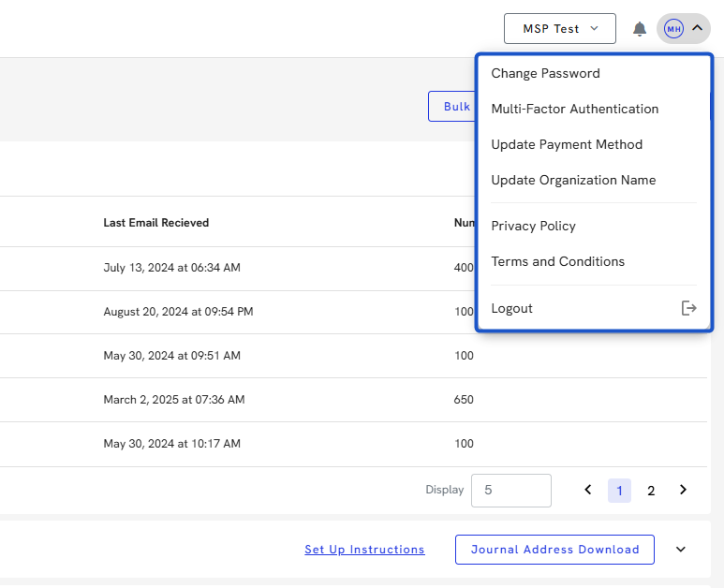Collapse the user menu chevron
This screenshot has width=724, height=588.
tap(698, 29)
